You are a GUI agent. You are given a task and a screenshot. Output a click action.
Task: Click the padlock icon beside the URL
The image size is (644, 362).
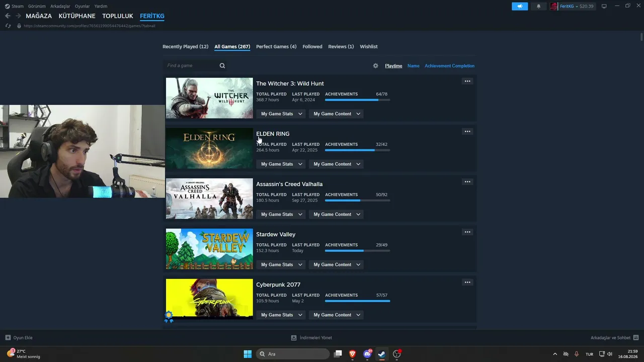(19, 26)
